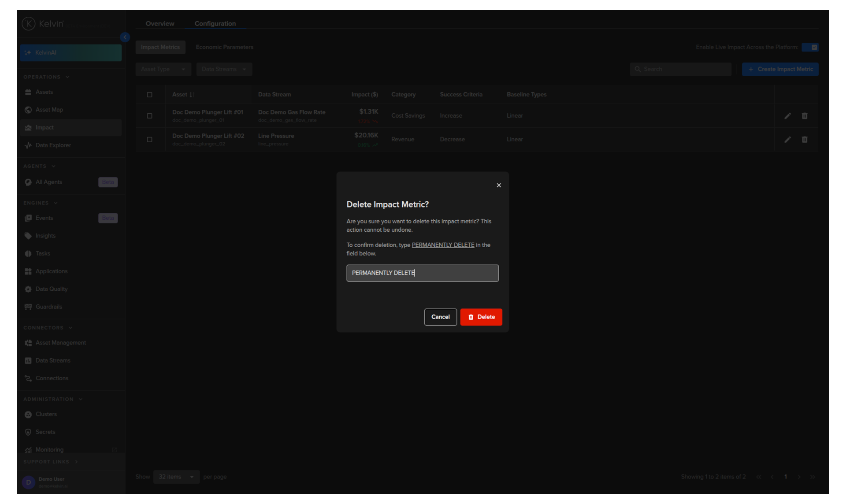Screen dimensions: 846x504
Task: Edit the Plunger Lift #01 metric
Action: pyautogui.click(x=787, y=116)
